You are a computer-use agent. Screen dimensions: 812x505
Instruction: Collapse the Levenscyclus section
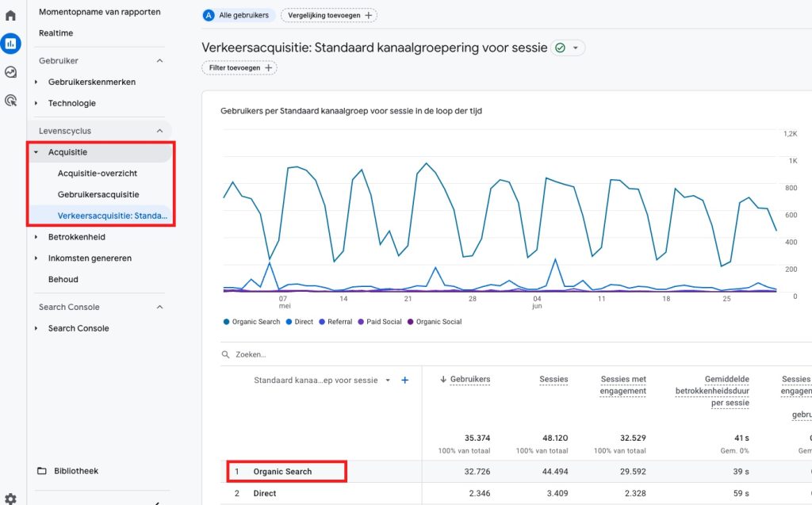159,131
